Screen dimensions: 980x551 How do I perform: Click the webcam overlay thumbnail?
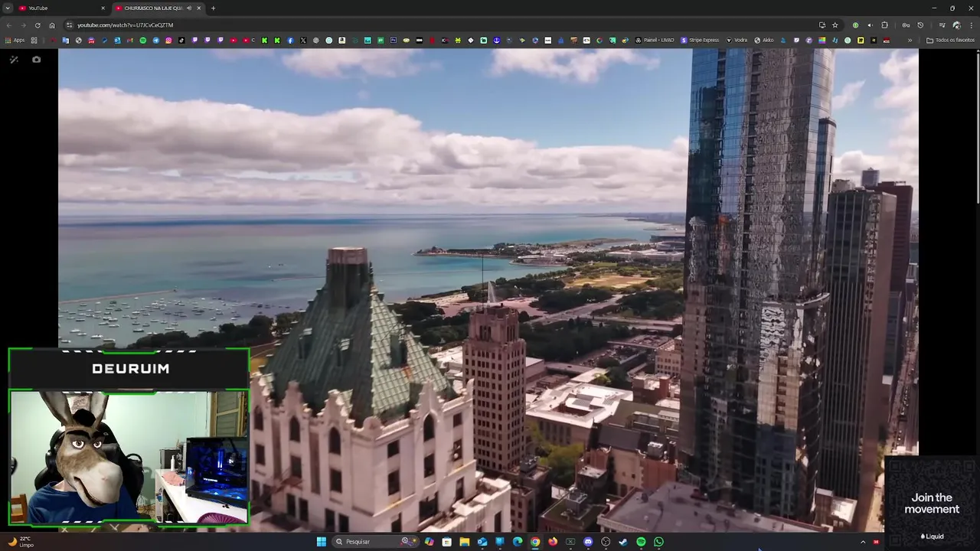tap(129, 457)
